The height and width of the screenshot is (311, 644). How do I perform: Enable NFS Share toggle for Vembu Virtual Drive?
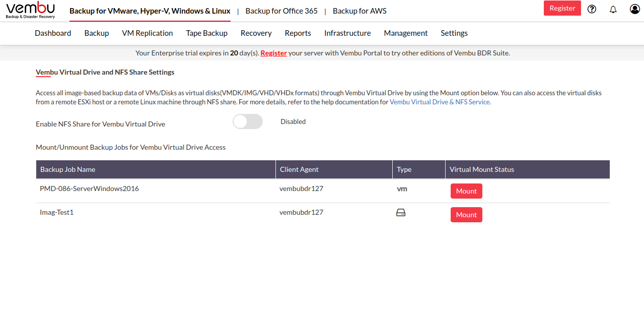[248, 121]
